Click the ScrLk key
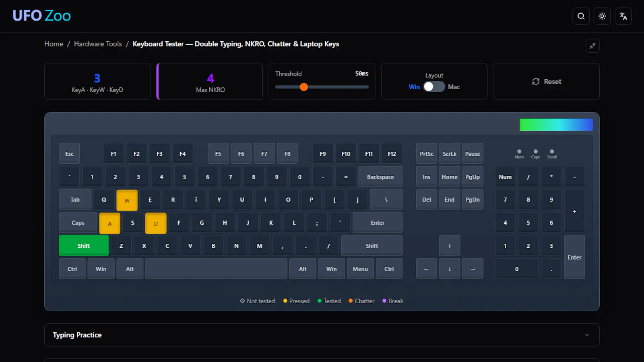This screenshot has width=644, height=362. [x=450, y=154]
